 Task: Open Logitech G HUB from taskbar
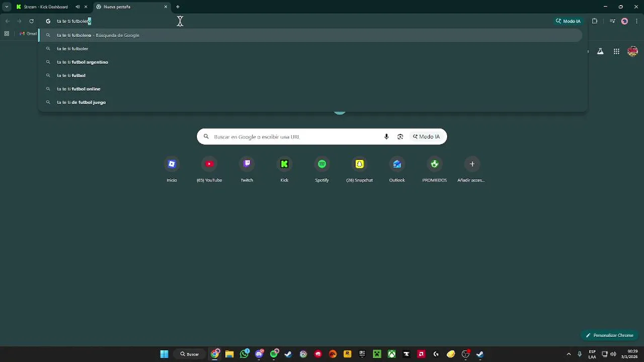tap(436, 354)
